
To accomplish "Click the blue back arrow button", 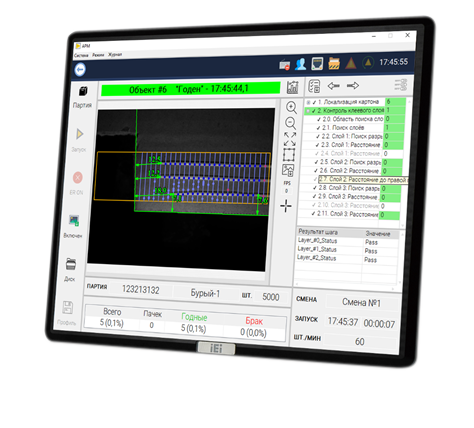I will pyautogui.click(x=80, y=70).
